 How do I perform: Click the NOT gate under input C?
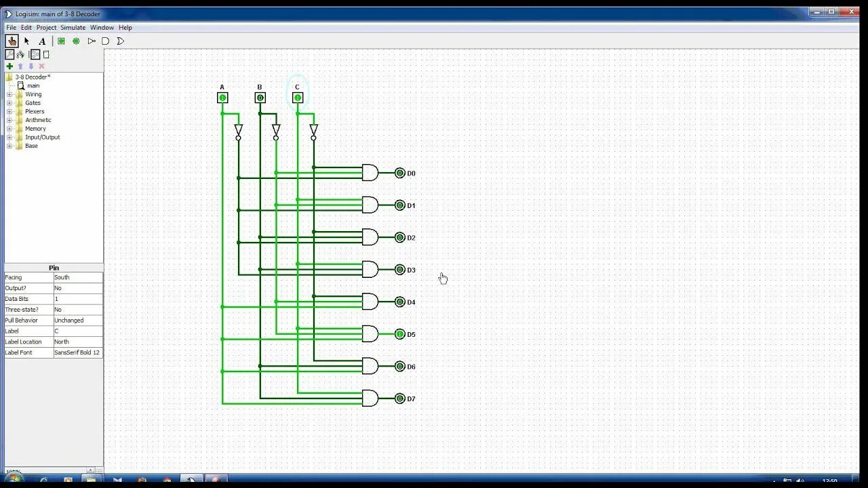[313, 131]
